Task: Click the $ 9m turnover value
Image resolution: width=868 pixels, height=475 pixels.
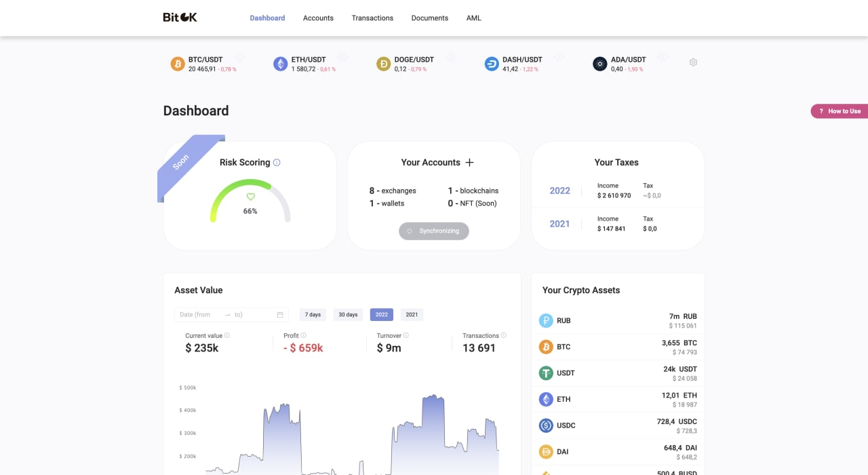Action: pyautogui.click(x=389, y=348)
